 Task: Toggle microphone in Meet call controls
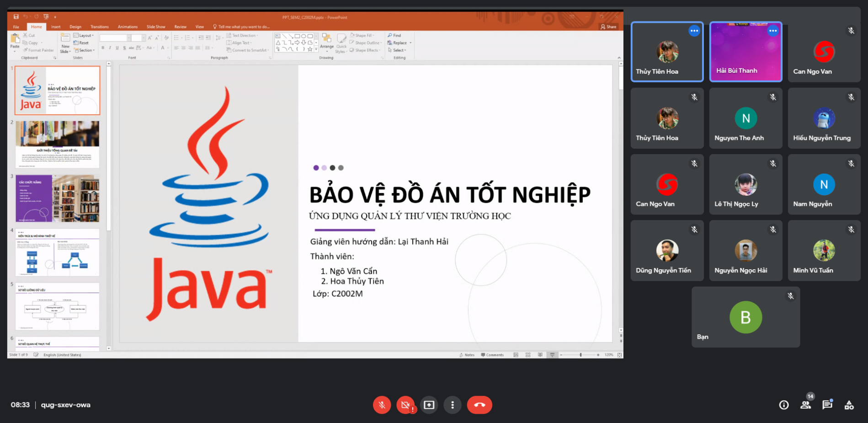[x=382, y=405]
